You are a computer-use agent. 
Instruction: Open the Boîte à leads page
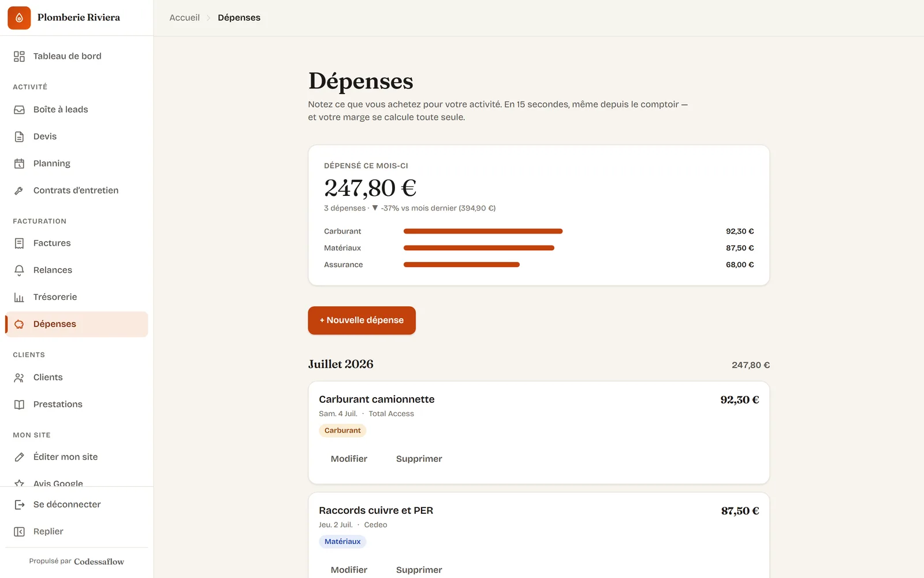(77, 110)
